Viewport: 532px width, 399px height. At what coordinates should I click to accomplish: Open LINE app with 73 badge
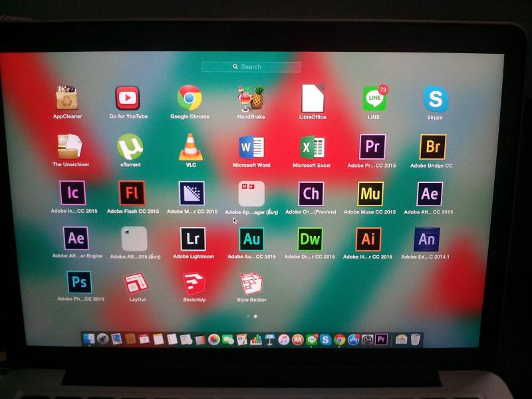click(x=374, y=98)
